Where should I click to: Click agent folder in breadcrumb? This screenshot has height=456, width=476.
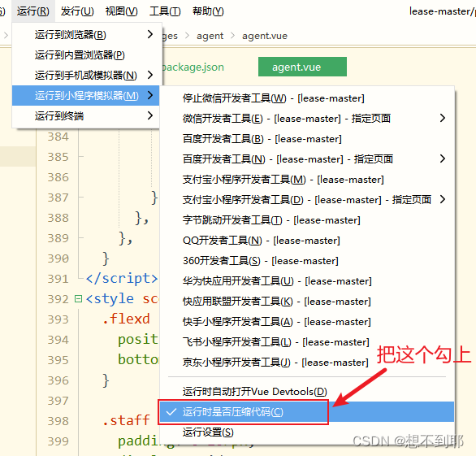(x=210, y=36)
